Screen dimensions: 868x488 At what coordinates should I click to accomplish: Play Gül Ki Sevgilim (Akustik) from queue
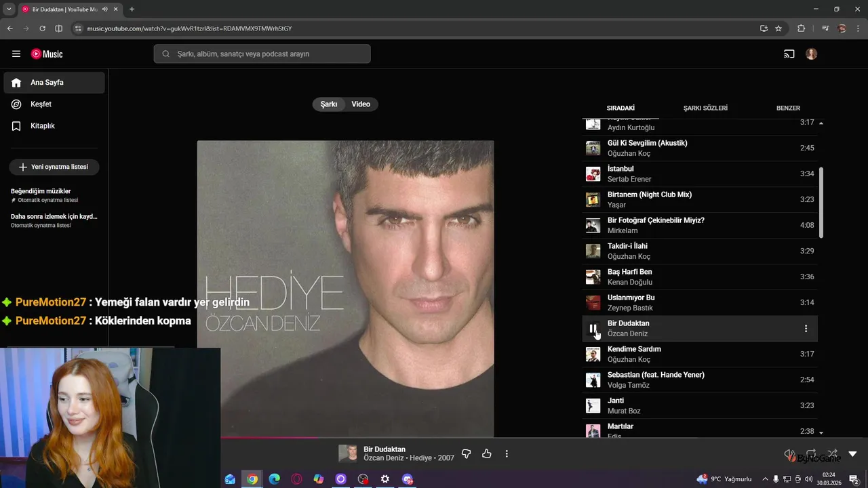[700, 148]
